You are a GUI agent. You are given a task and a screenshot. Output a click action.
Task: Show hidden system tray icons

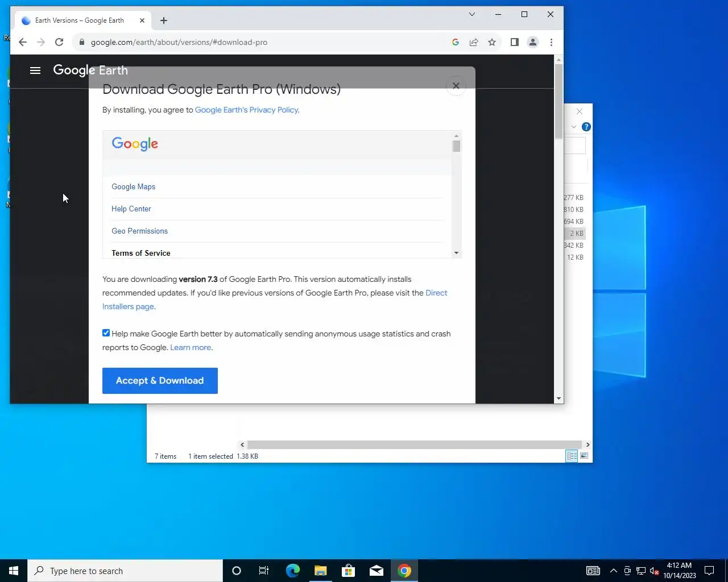click(613, 571)
